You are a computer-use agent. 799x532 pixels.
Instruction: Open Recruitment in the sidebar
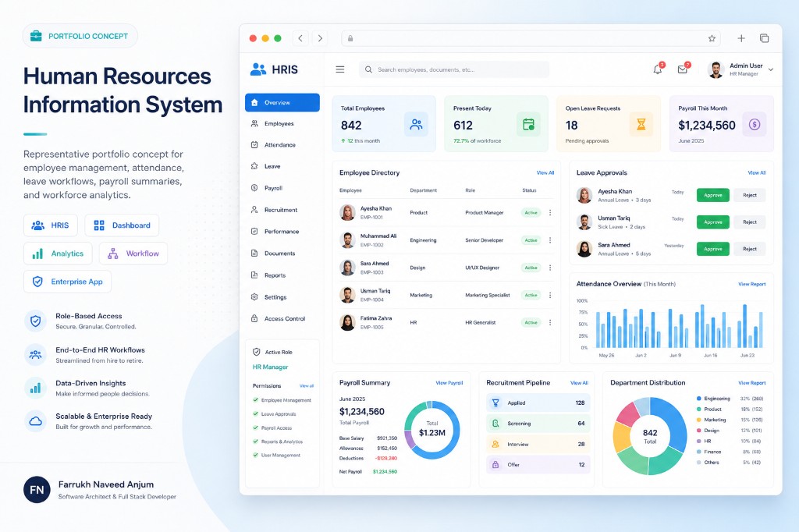pos(282,210)
